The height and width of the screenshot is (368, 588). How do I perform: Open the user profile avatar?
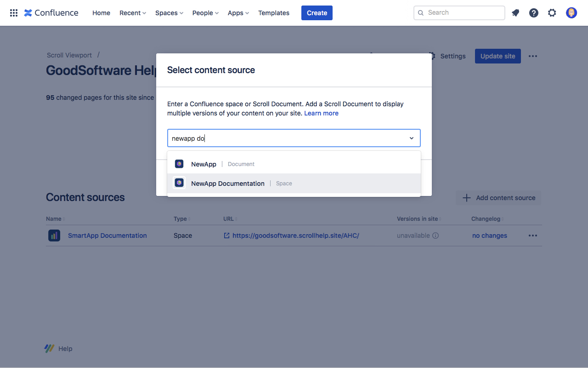coord(571,13)
